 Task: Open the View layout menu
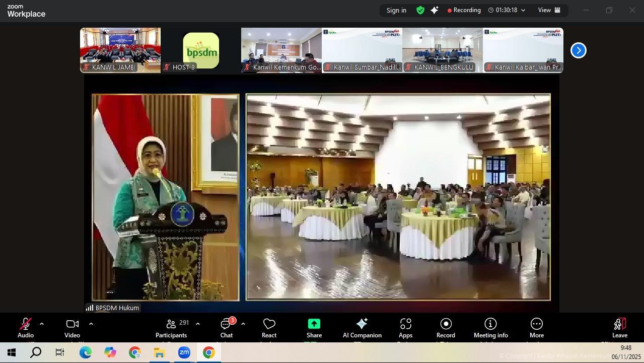pyautogui.click(x=549, y=10)
